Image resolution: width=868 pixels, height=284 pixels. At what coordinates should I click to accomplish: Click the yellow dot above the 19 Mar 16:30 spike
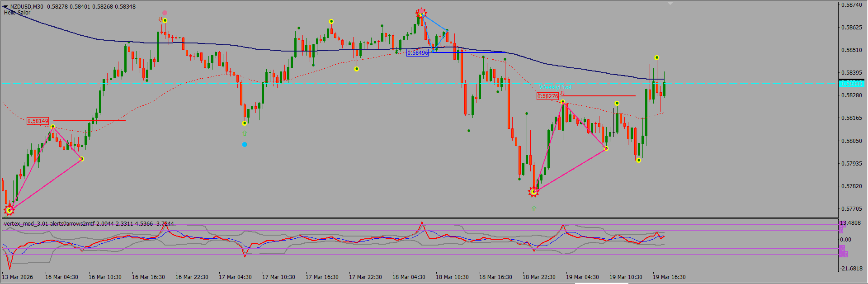coord(656,58)
